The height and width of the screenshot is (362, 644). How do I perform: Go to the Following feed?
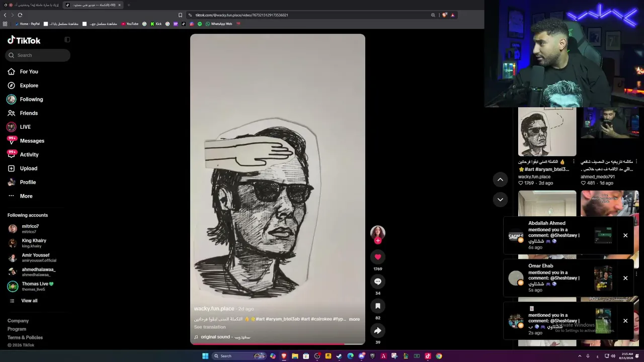[x=25, y=99]
